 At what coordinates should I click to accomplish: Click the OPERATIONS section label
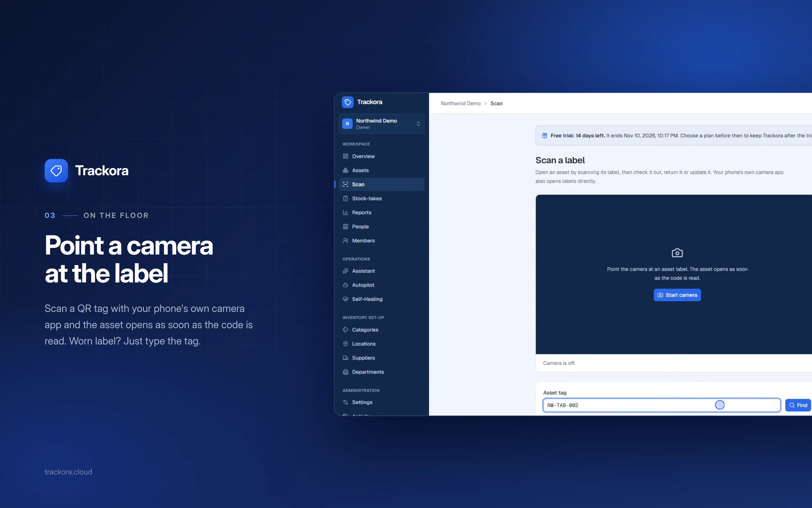click(x=356, y=259)
